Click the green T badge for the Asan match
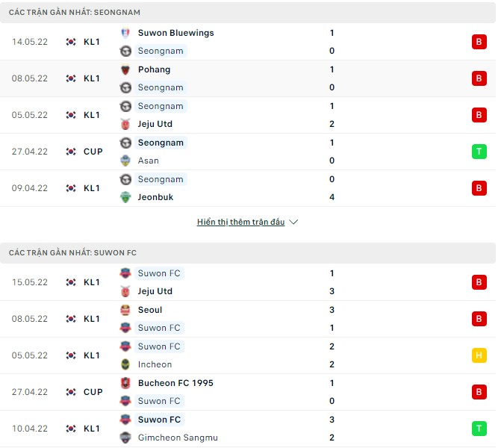Image resolution: width=504 pixels, height=448 pixels. (479, 152)
